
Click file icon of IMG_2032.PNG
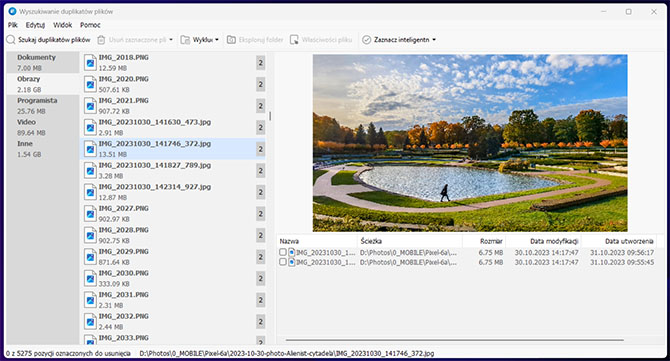(90, 322)
